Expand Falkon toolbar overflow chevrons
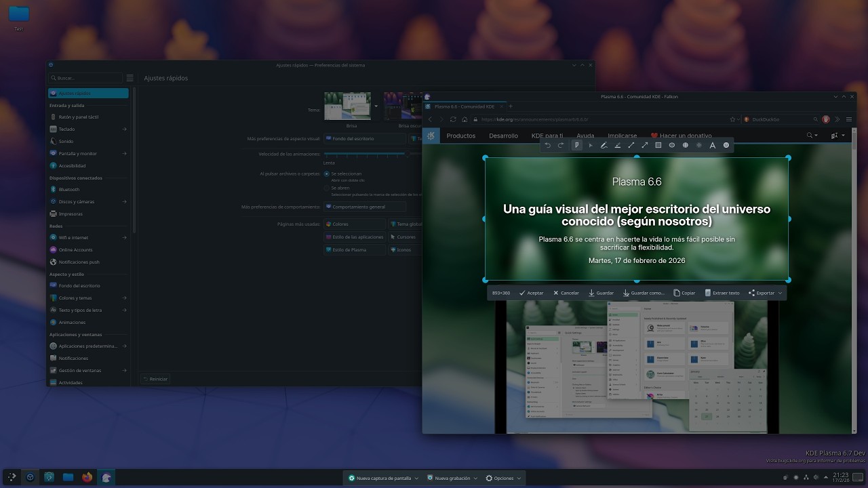This screenshot has width=868, height=488. [837, 119]
